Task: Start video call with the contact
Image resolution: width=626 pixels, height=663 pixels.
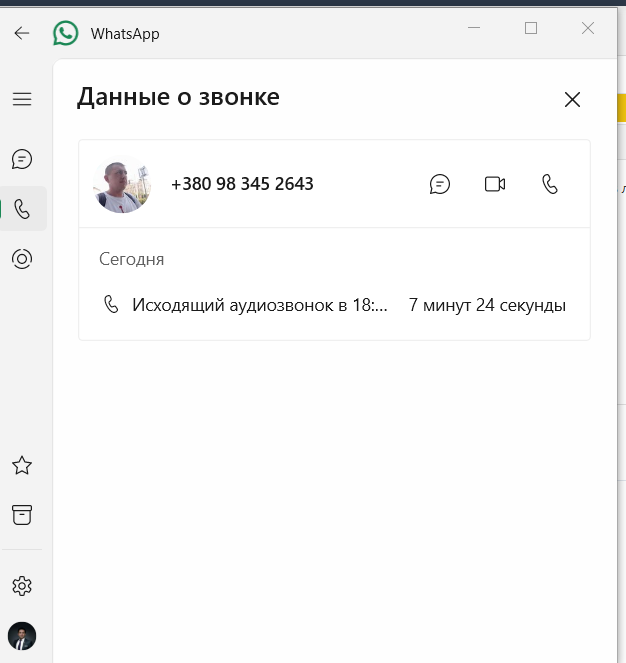Action: 495,184
